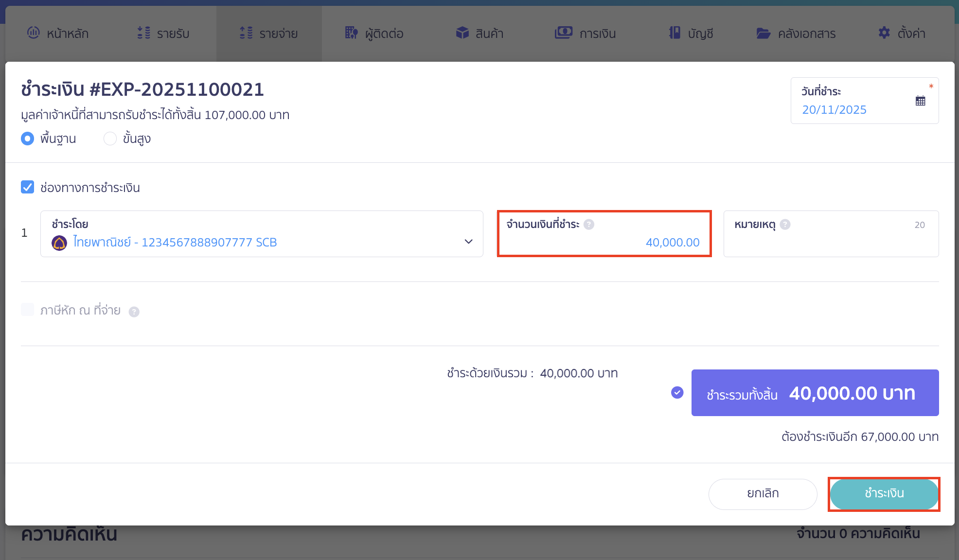The width and height of the screenshot is (959, 560).
Task: Click the ยกเลิก cancel button
Action: pyautogui.click(x=763, y=493)
